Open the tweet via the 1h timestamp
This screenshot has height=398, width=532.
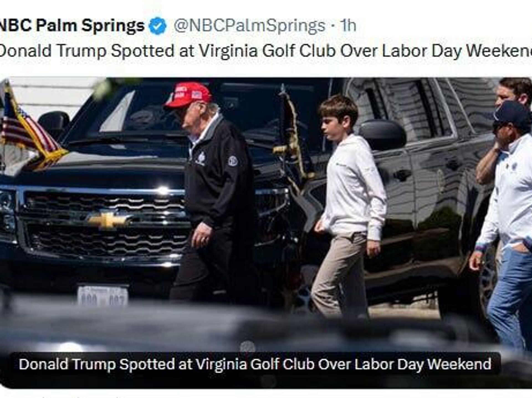point(348,26)
